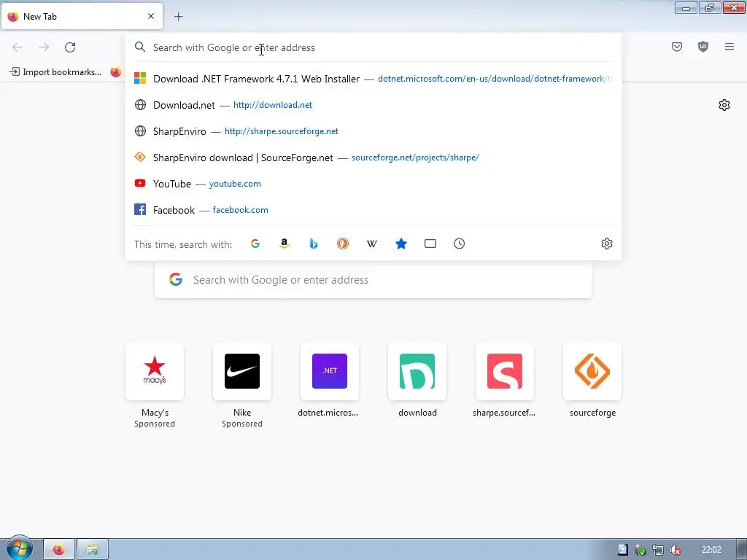
Task: Open the Download.net suggestion
Action: (373, 105)
